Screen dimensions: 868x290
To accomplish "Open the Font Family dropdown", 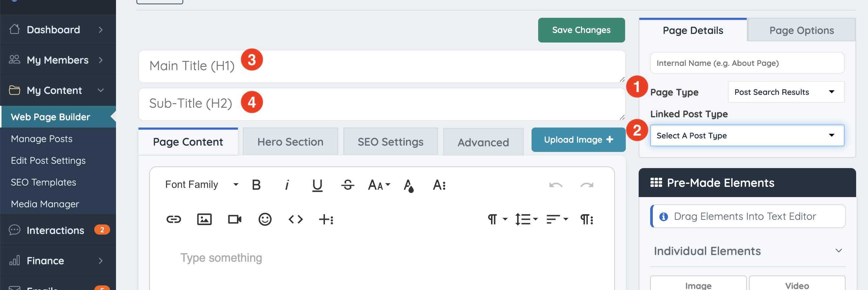I will coord(201,185).
